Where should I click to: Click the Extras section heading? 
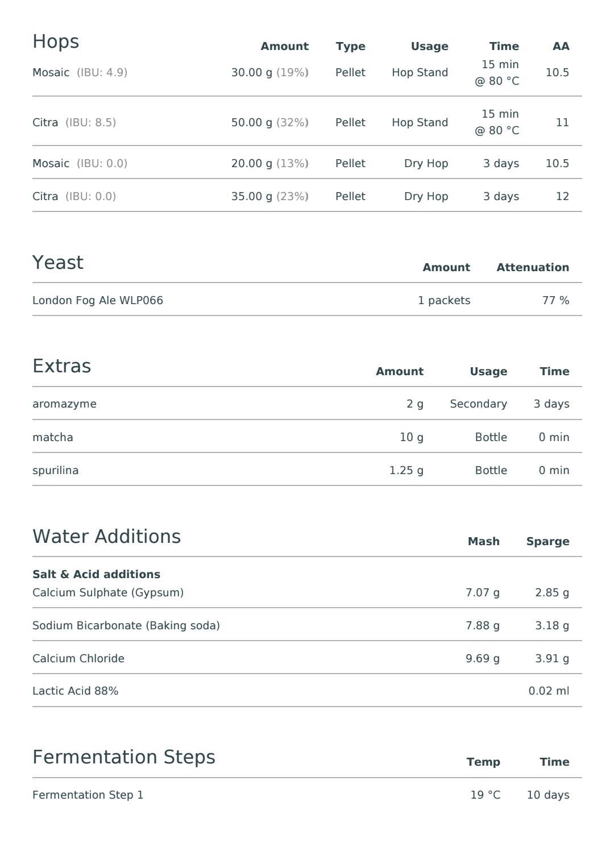pos(61,366)
